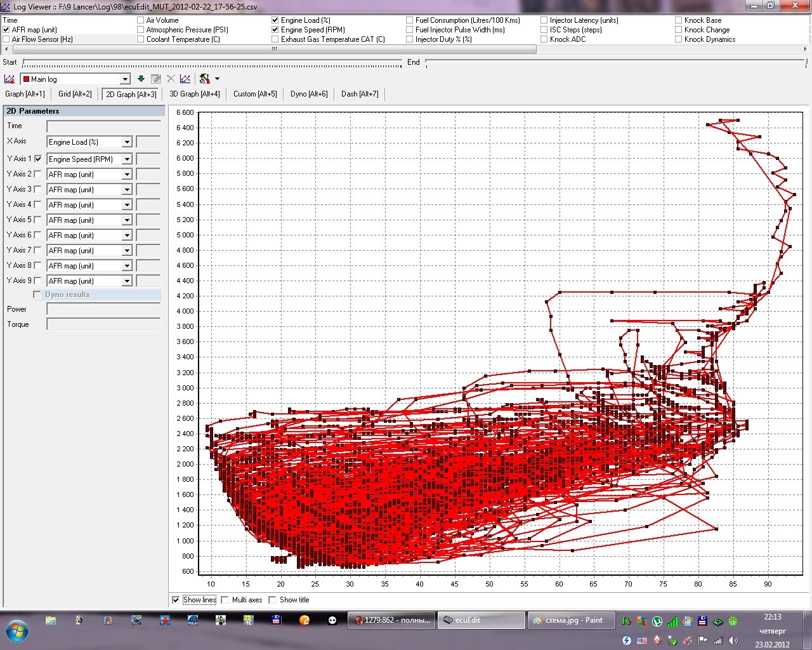Enable the Show title checkbox

click(x=272, y=600)
